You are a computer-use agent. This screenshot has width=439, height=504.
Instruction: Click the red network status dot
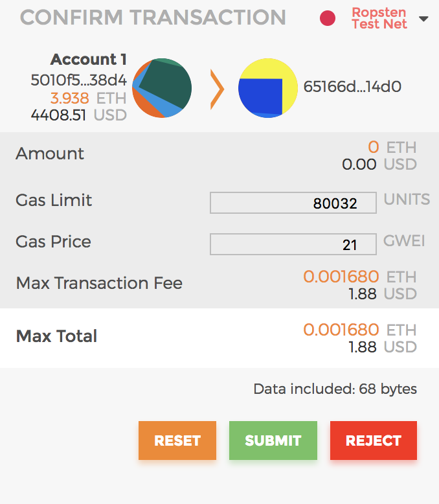click(x=328, y=18)
